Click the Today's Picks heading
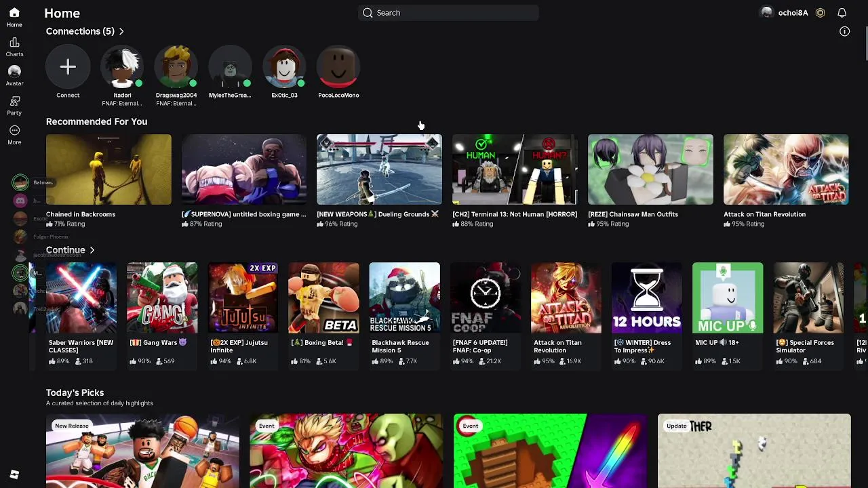The height and width of the screenshot is (488, 868). pyautogui.click(x=75, y=392)
